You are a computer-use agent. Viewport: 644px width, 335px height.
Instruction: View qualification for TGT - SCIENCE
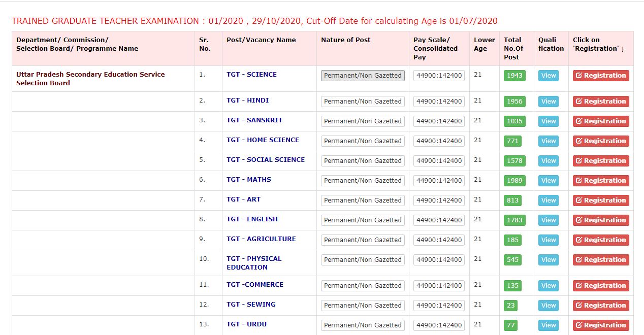click(549, 76)
